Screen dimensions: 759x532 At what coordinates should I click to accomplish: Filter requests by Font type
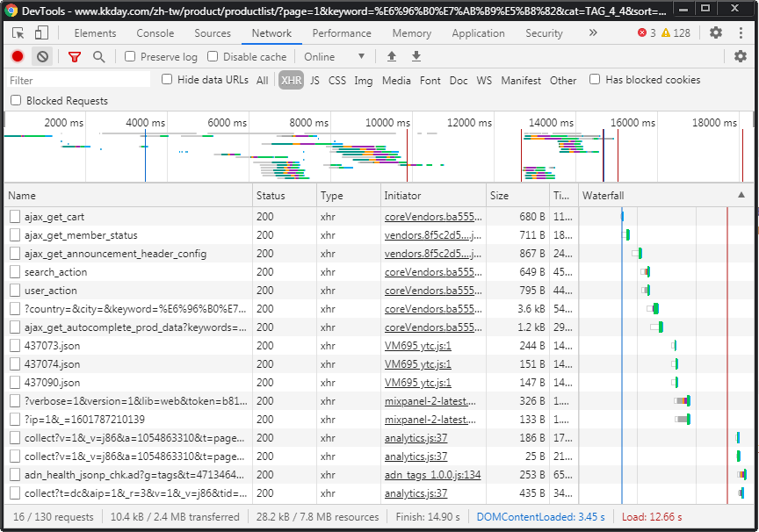click(x=430, y=80)
